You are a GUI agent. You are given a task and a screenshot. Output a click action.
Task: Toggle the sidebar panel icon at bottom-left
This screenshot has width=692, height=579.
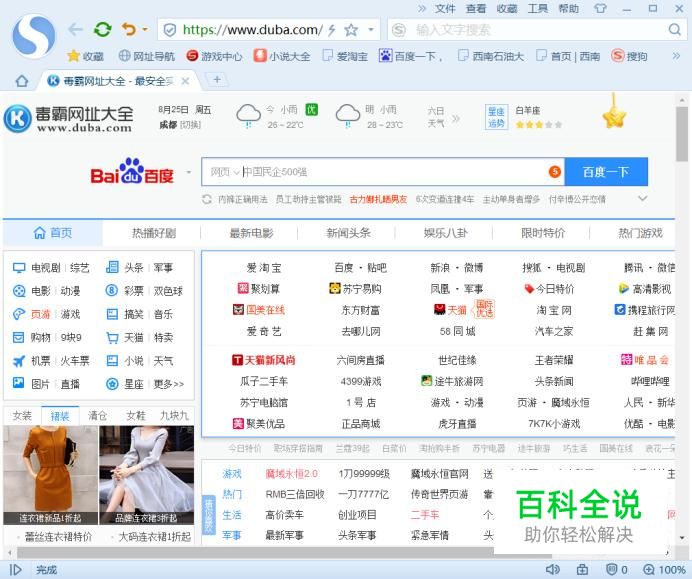pos(16,569)
